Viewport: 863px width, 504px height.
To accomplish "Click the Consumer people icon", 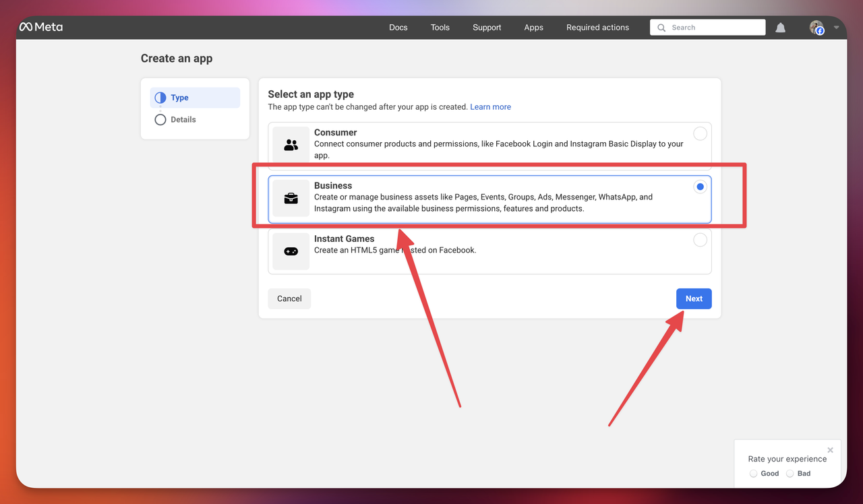I will click(291, 145).
